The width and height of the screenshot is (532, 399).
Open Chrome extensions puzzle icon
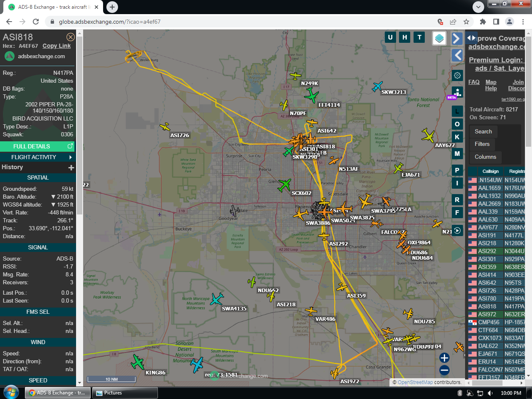pos(483,22)
